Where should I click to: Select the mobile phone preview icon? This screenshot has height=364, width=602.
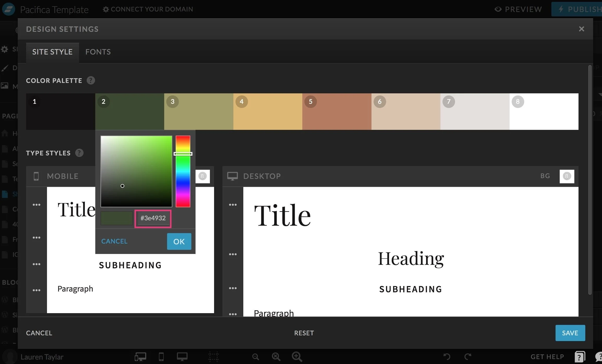pyautogui.click(x=161, y=356)
